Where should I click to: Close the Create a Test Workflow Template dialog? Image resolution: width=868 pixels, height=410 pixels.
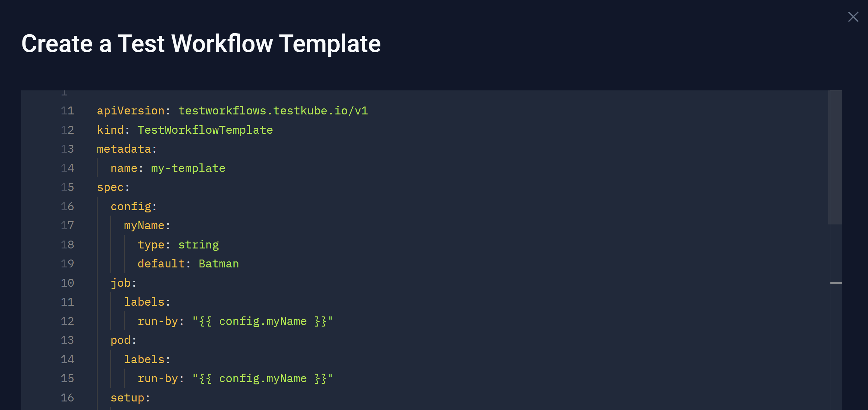853,16
